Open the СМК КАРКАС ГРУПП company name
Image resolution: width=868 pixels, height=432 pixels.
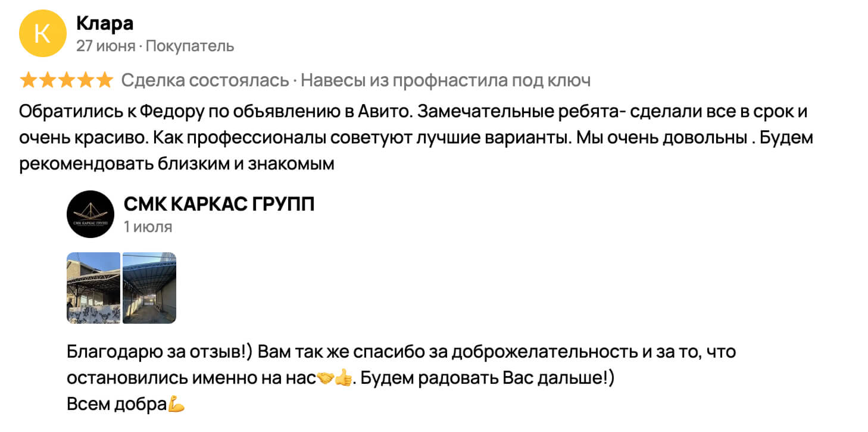(x=219, y=204)
